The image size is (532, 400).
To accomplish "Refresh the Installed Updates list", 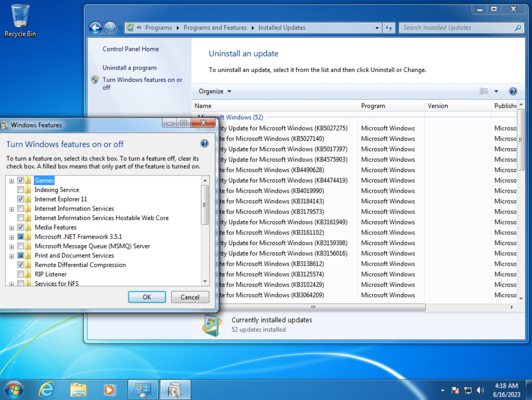I will 389,28.
